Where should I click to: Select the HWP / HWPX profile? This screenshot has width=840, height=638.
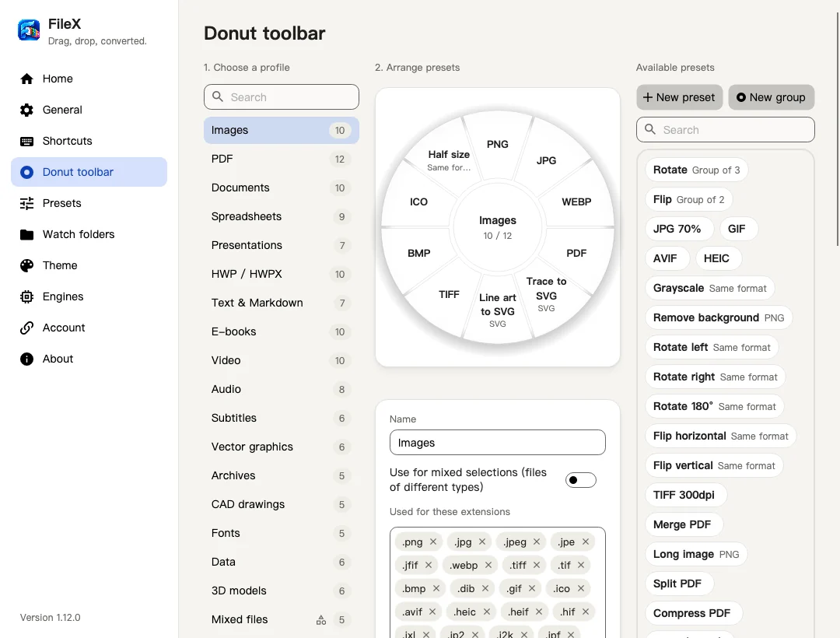(282, 275)
